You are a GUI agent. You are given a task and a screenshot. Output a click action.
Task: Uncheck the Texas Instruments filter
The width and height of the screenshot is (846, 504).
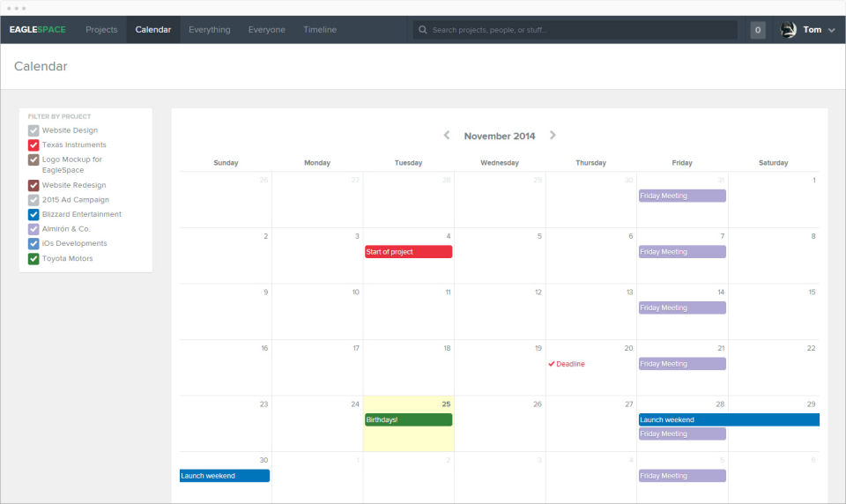33,145
